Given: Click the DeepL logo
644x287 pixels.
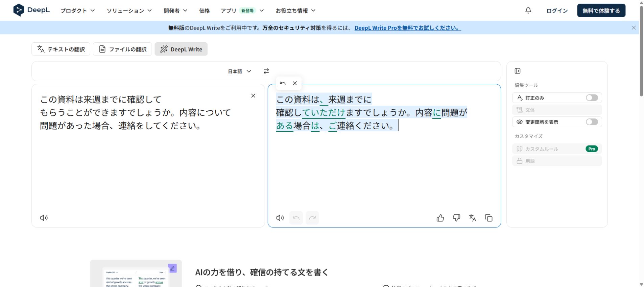Looking at the screenshot, I should click(x=31, y=10).
